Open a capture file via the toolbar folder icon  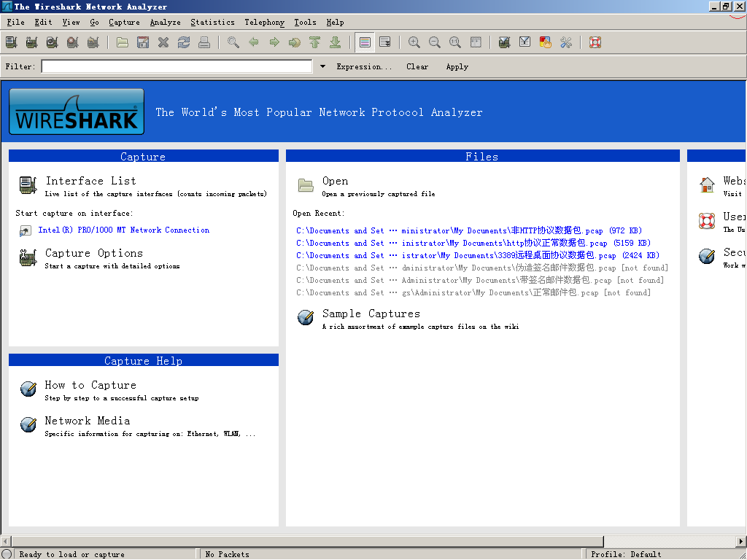tap(123, 42)
